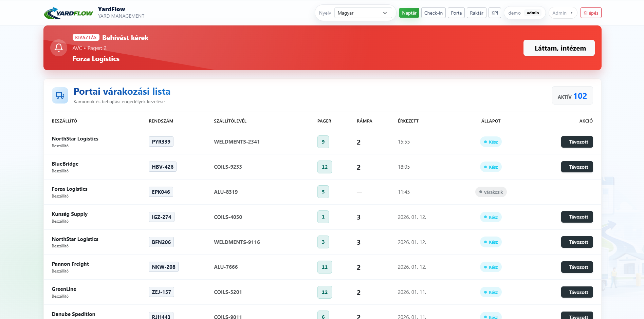Click Kész status badge for BlueBridge
This screenshot has width=644, height=319.
click(491, 167)
